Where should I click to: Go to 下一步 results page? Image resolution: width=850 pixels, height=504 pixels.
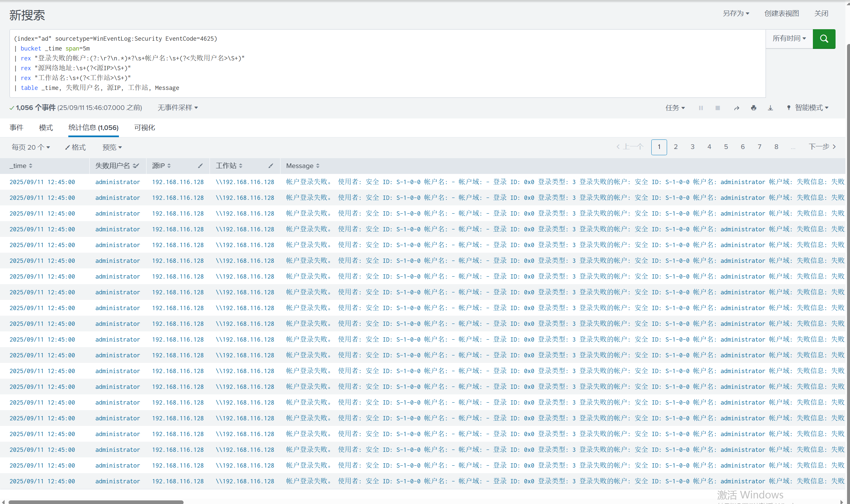click(x=822, y=147)
